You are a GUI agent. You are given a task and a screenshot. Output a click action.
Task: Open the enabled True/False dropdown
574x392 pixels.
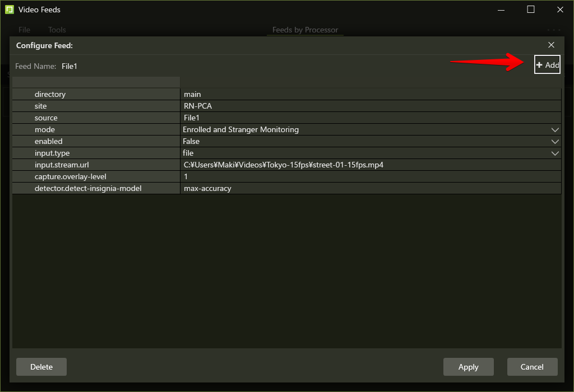point(555,142)
